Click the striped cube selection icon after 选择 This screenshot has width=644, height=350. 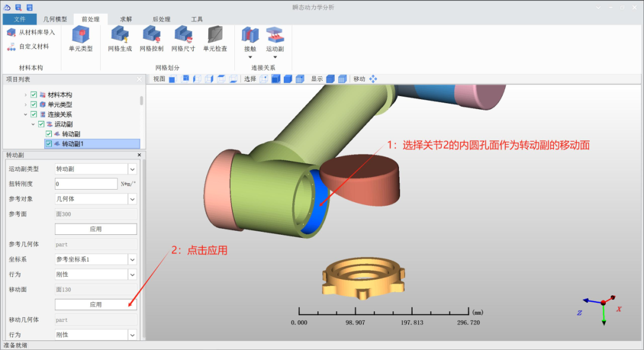tap(300, 79)
